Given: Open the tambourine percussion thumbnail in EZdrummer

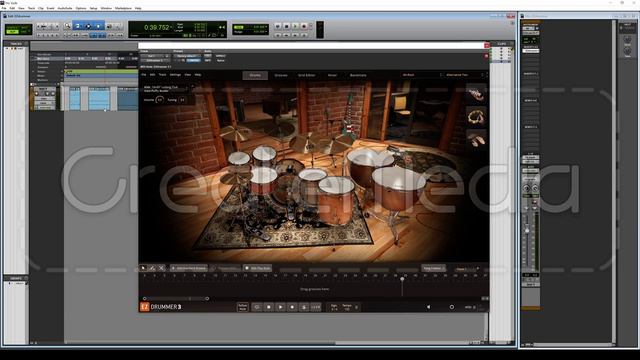Looking at the screenshot, I should [x=477, y=118].
